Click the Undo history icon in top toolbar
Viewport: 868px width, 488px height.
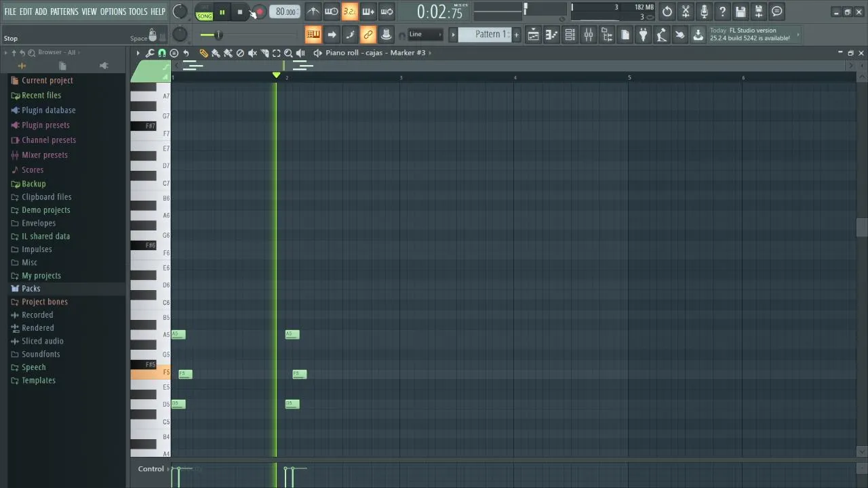coord(667,12)
